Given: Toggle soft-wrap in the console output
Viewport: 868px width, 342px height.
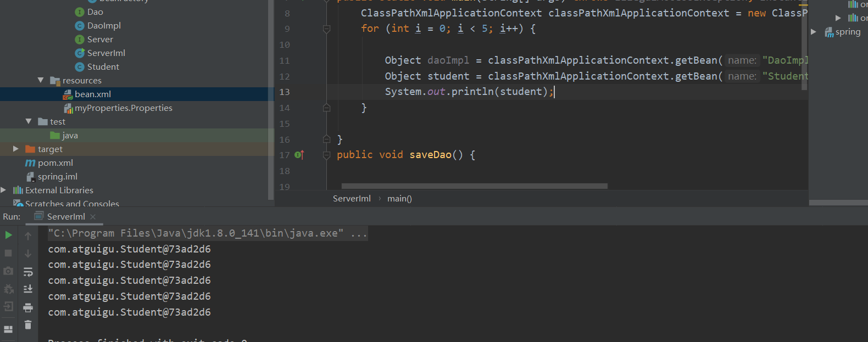Looking at the screenshot, I should pos(28,272).
